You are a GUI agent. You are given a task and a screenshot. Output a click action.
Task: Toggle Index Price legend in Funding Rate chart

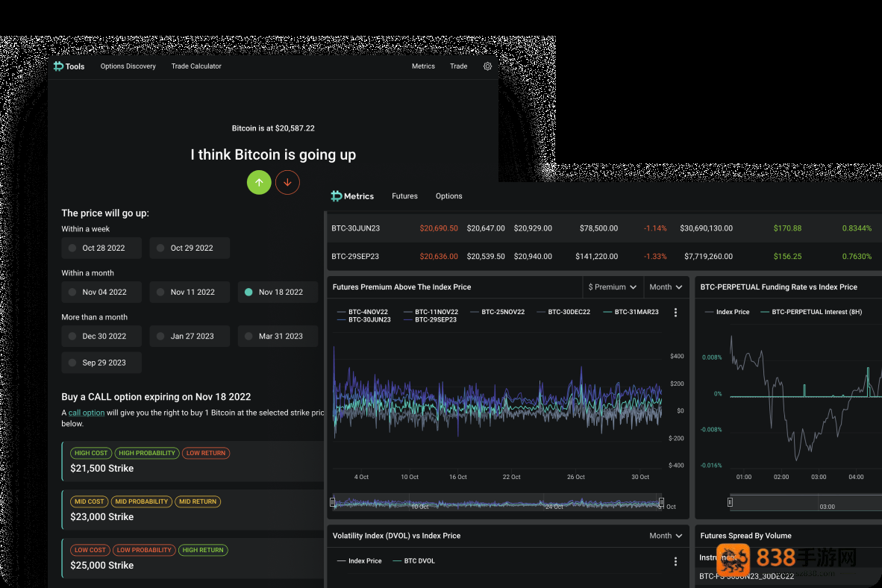pyautogui.click(x=728, y=312)
